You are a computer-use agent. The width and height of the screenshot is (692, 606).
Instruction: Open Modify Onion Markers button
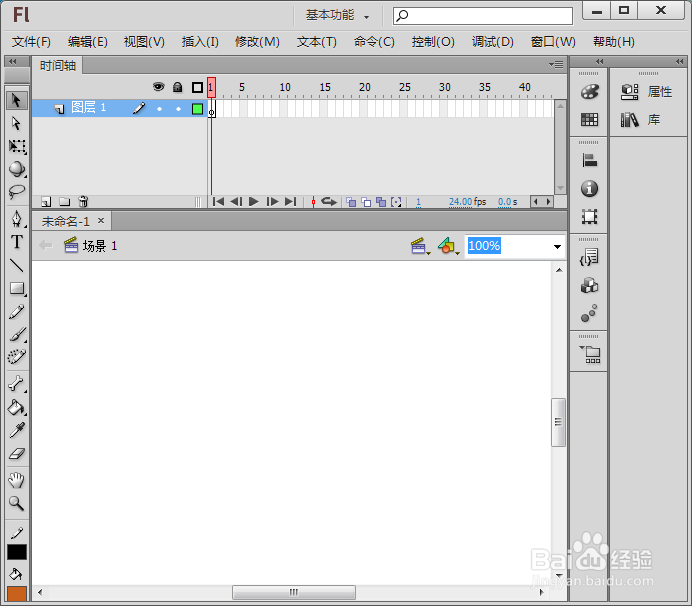pyautogui.click(x=396, y=202)
